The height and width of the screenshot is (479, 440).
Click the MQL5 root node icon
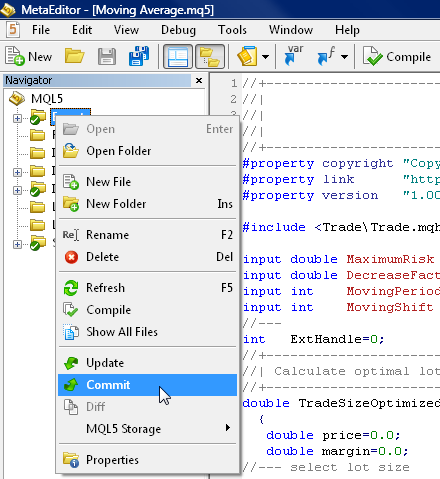tap(17, 99)
